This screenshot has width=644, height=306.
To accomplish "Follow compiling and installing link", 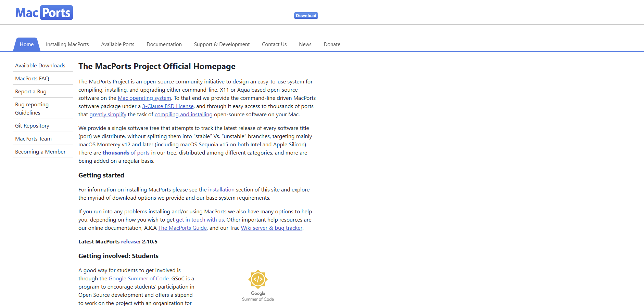I will click(184, 115).
